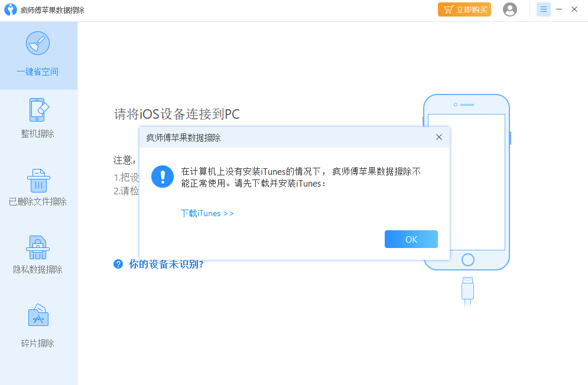Click the app logo in title bar
Image resolution: width=588 pixels, height=385 pixels.
11,9
